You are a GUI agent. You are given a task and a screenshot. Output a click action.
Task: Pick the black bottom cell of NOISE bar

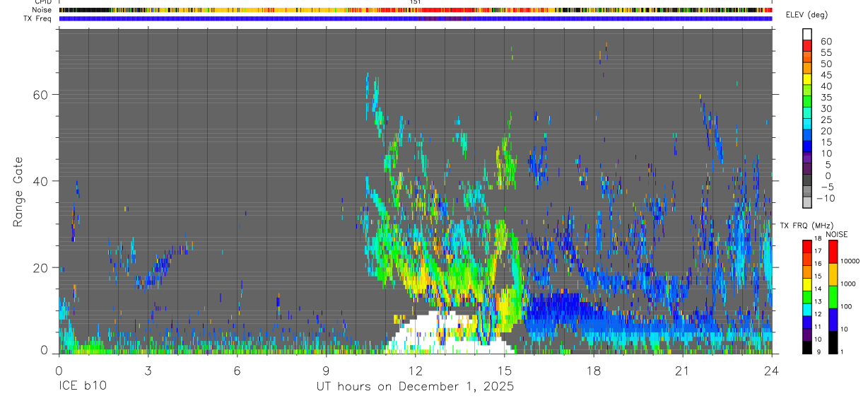(x=832, y=342)
